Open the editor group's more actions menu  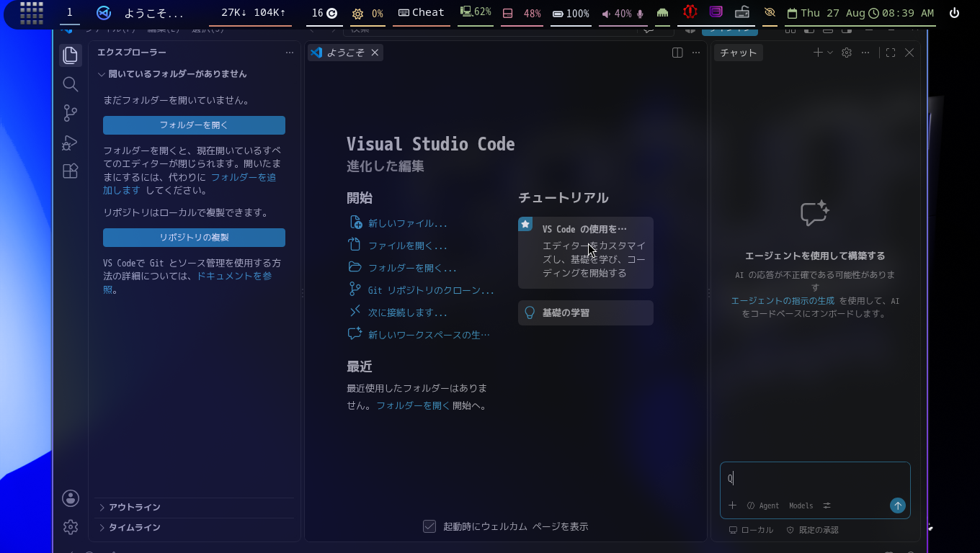coord(696,53)
